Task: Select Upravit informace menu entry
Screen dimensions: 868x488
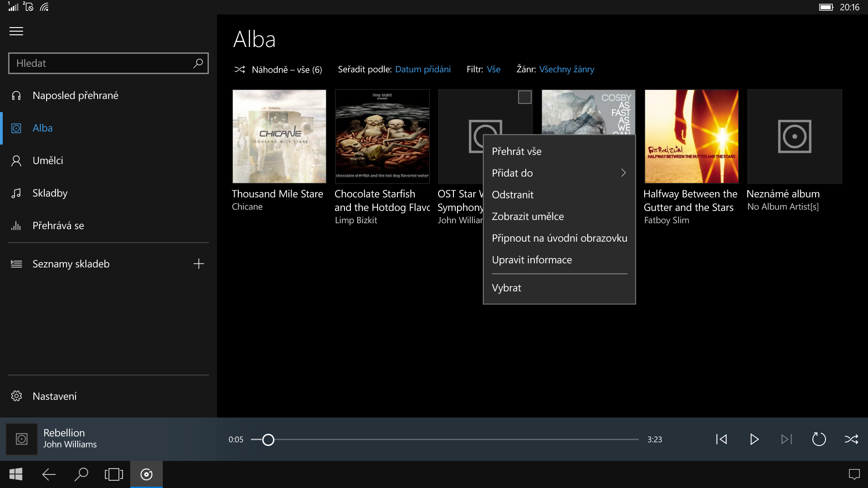Action: pyautogui.click(x=532, y=260)
